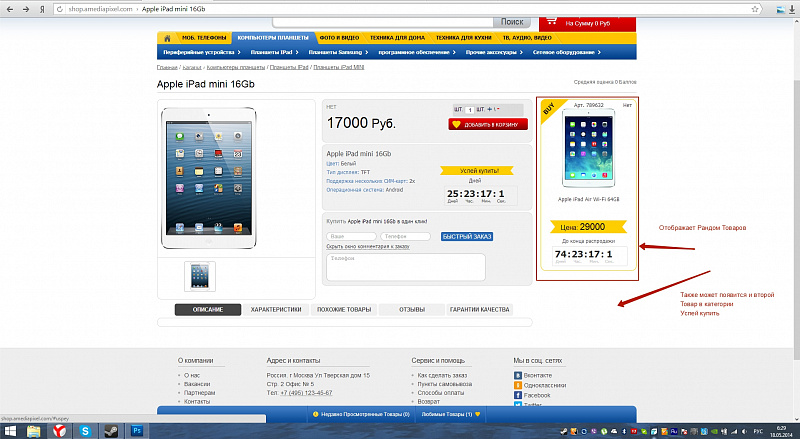Click the Ваше name input field
The height and width of the screenshot is (439, 800).
click(x=352, y=236)
